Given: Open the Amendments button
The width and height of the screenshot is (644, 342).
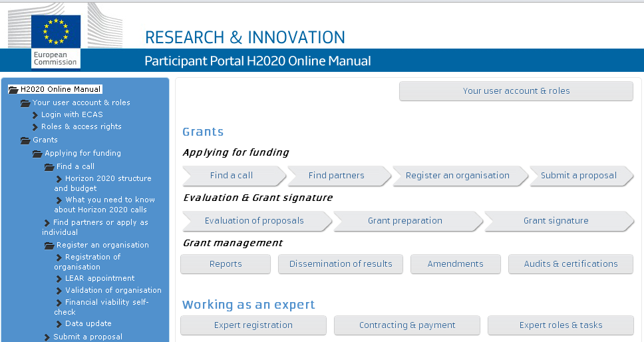Looking at the screenshot, I should pyautogui.click(x=456, y=264).
